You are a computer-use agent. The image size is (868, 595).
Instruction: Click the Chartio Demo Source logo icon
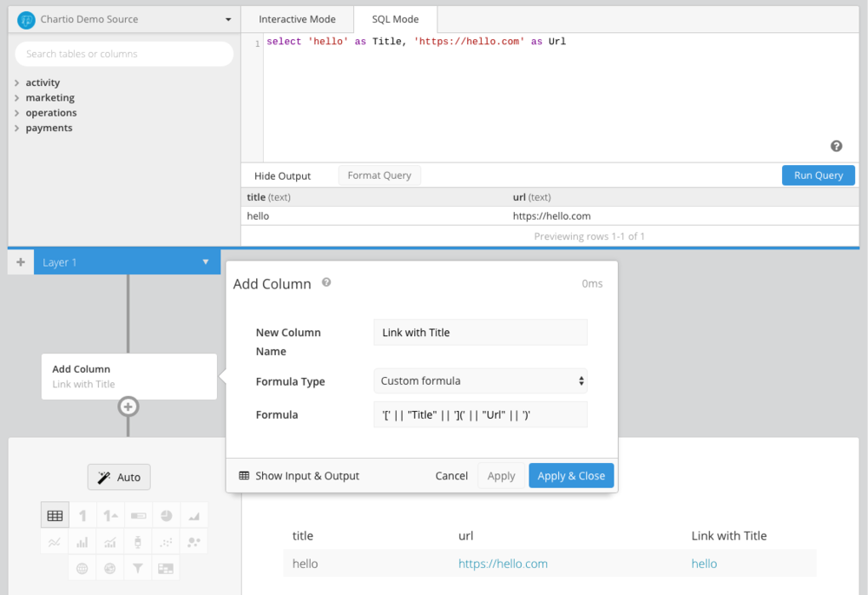point(26,20)
